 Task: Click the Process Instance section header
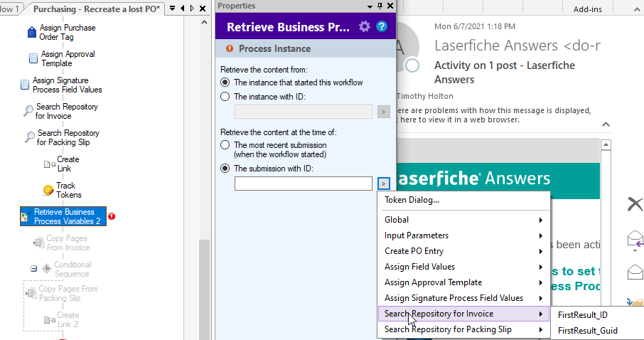pos(306,48)
